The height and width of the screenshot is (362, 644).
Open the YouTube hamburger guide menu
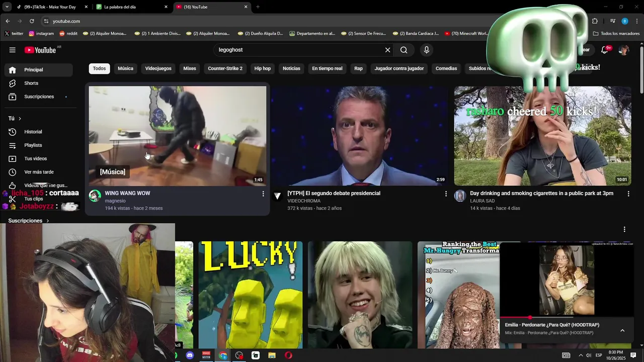tap(12, 50)
